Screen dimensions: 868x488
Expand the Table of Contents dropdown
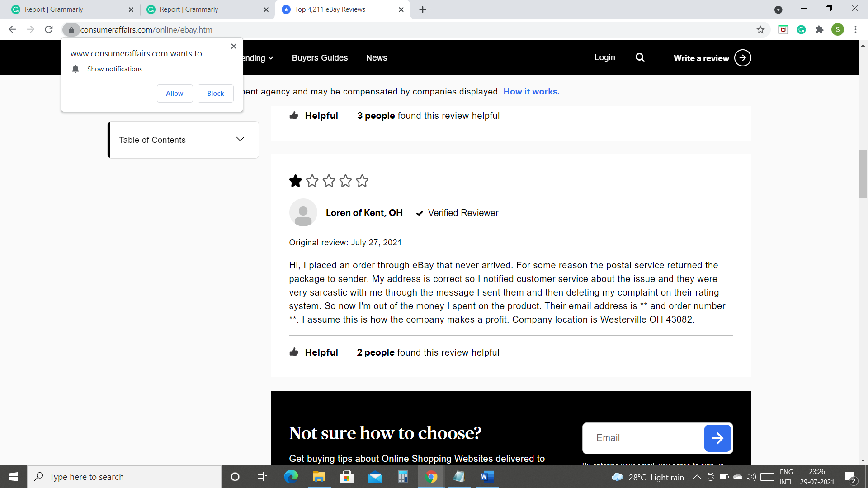(x=184, y=140)
